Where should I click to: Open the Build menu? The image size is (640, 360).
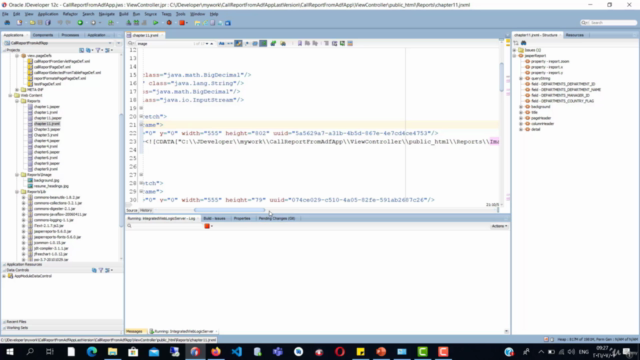pyautogui.click(x=124, y=14)
